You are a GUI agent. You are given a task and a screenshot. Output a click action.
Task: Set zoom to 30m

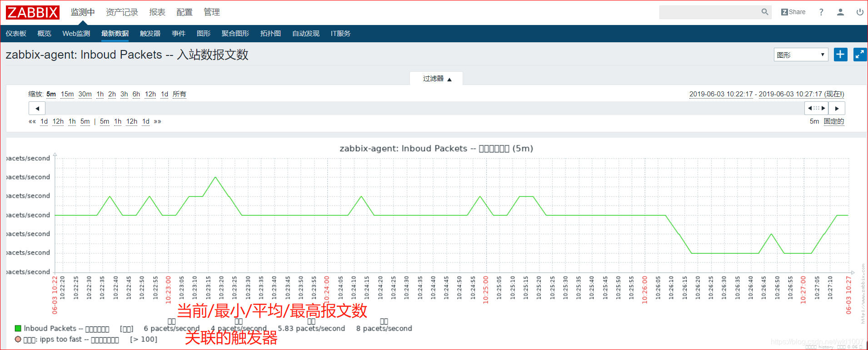(85, 94)
